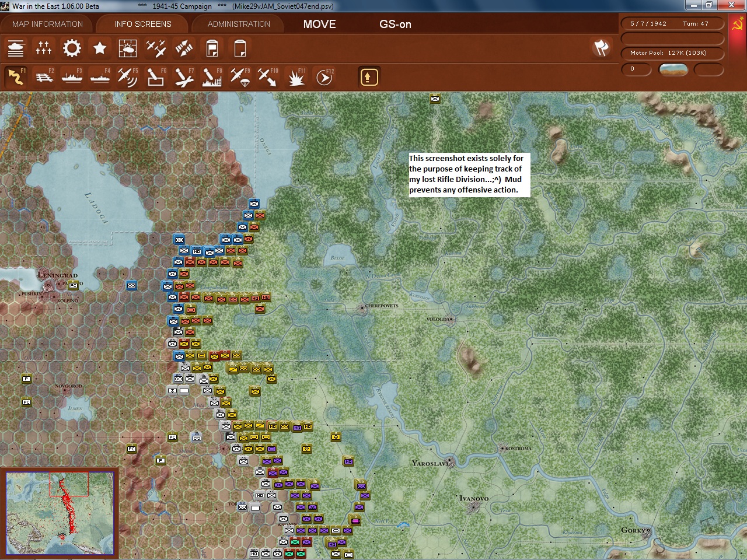Click the opposing arrows reinforcement icon
The height and width of the screenshot is (560, 747).
184,48
